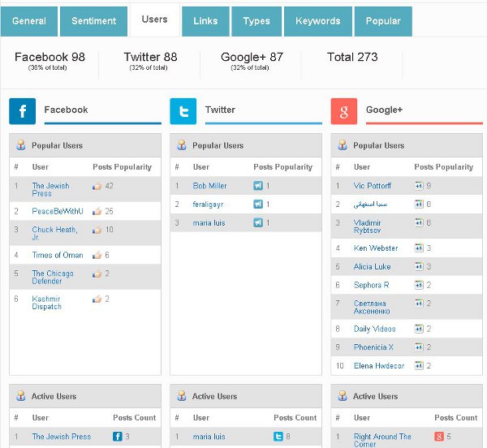Select the Users tab

[x=155, y=19]
